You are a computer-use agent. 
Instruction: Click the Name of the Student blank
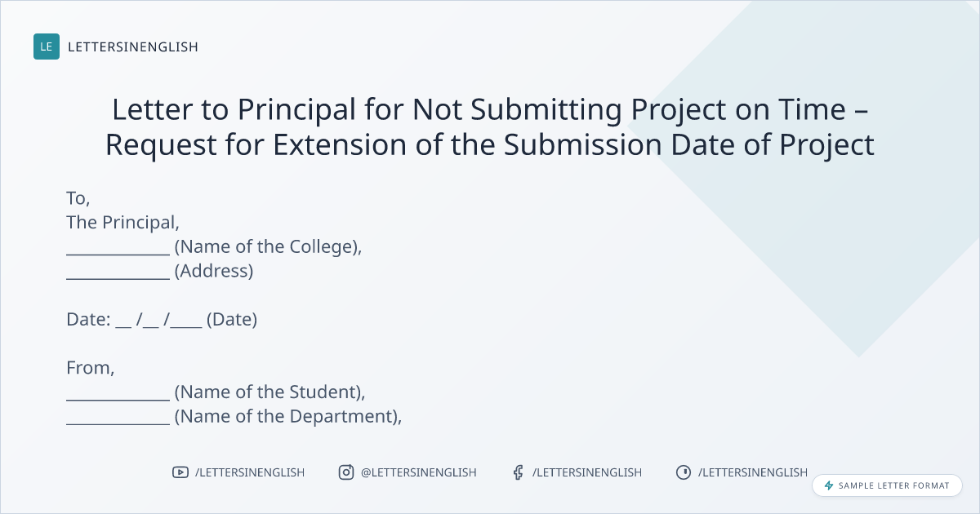[x=118, y=393]
